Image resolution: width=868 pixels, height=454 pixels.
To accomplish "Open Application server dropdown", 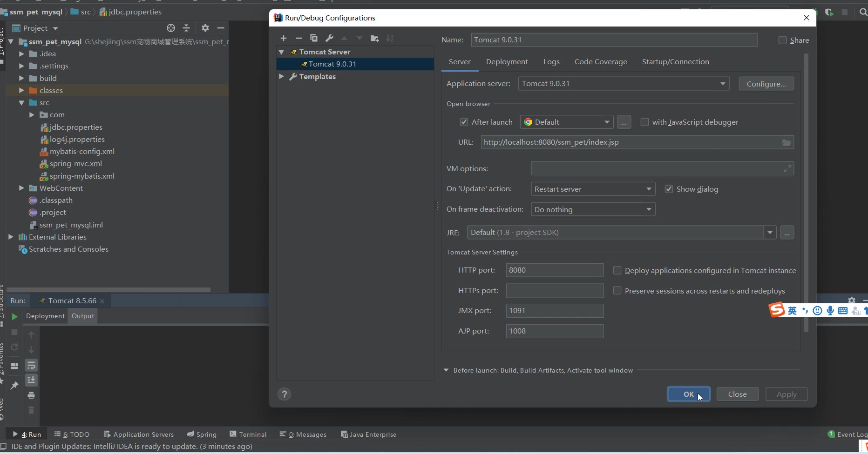I will pyautogui.click(x=624, y=84).
